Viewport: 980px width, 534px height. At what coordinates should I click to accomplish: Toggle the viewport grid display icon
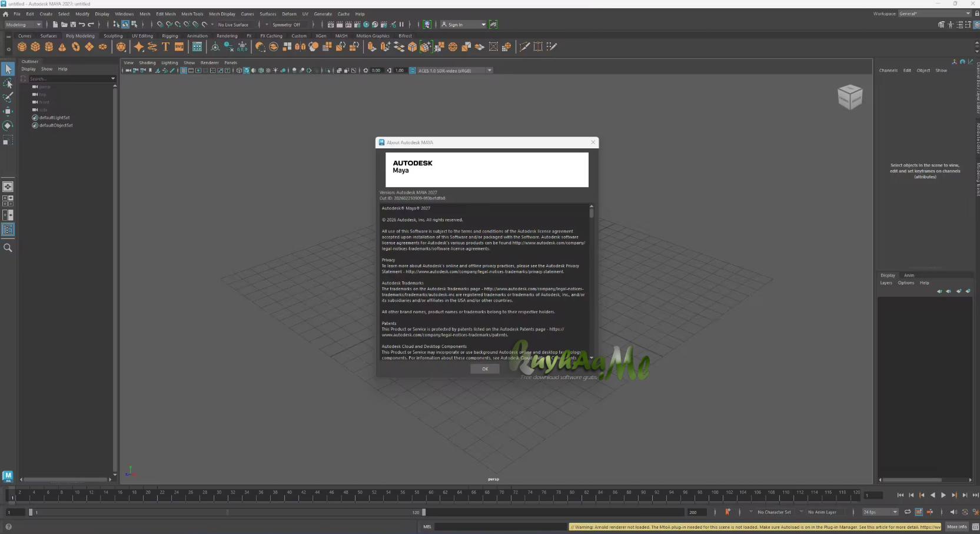coord(183,71)
